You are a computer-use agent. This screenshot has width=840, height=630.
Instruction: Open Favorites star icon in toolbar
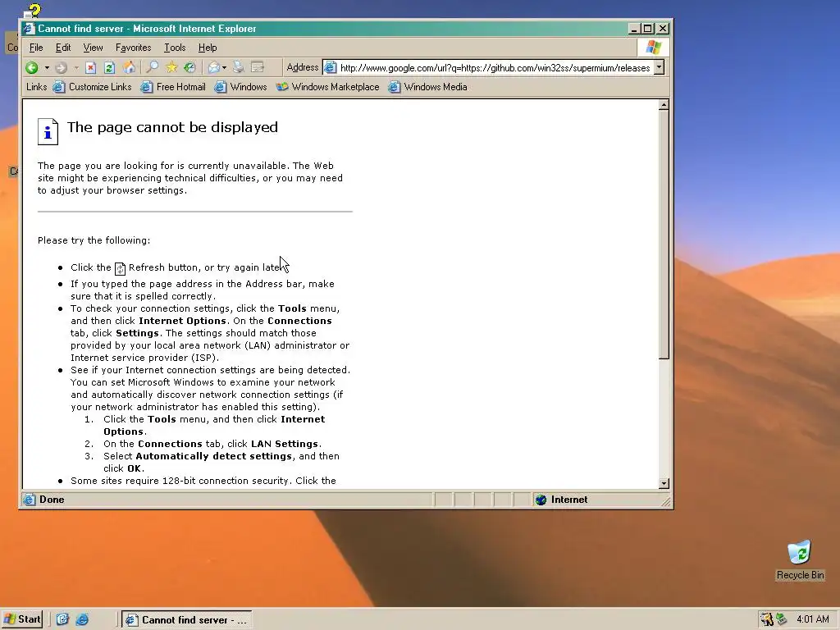tap(171, 67)
